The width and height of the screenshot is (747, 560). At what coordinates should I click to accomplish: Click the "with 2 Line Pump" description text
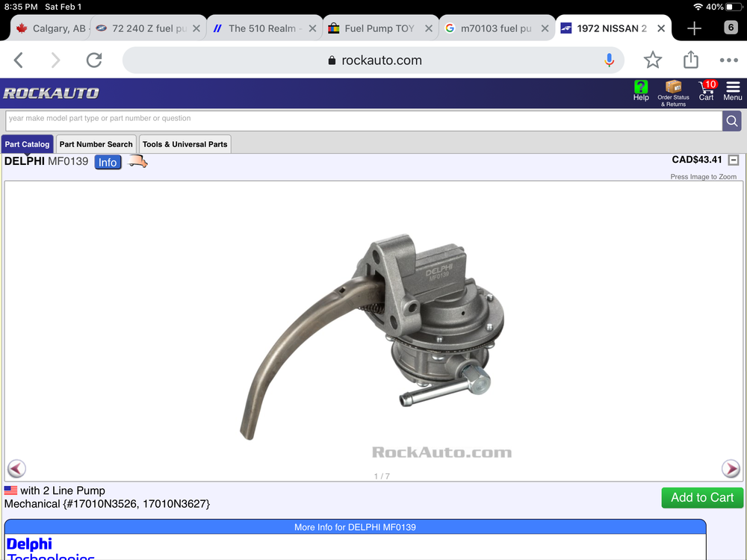[63, 491]
